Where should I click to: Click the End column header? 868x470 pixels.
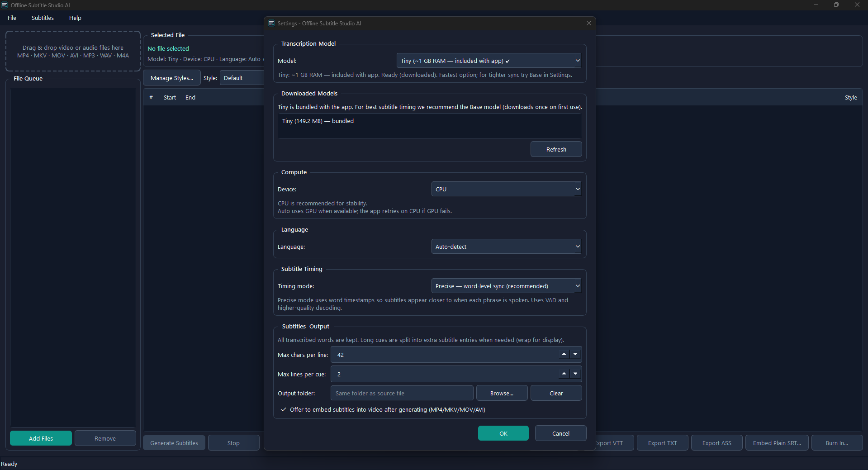point(190,97)
